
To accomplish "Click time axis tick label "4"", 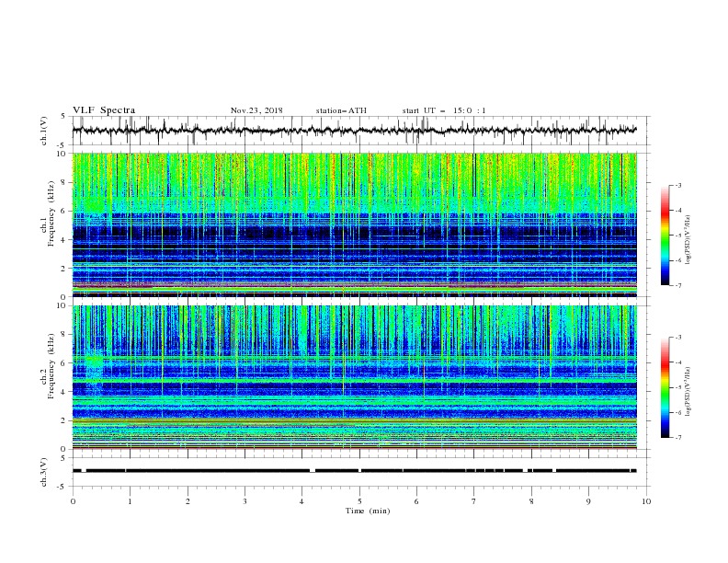I will [x=301, y=501].
